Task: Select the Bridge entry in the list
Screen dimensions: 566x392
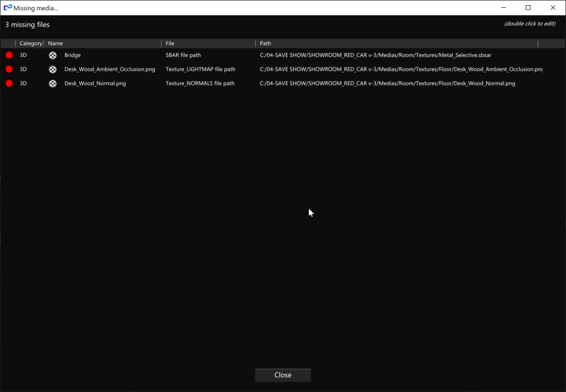Action: [73, 55]
